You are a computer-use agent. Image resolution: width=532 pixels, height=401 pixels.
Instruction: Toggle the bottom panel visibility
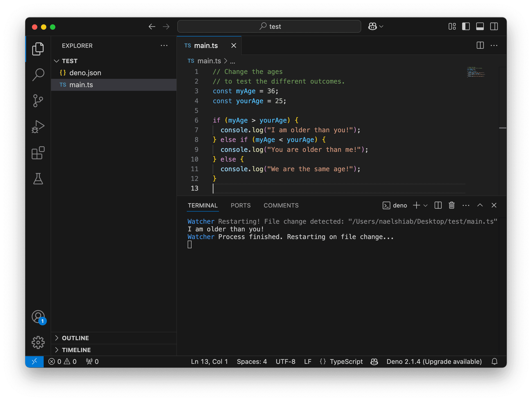click(480, 27)
